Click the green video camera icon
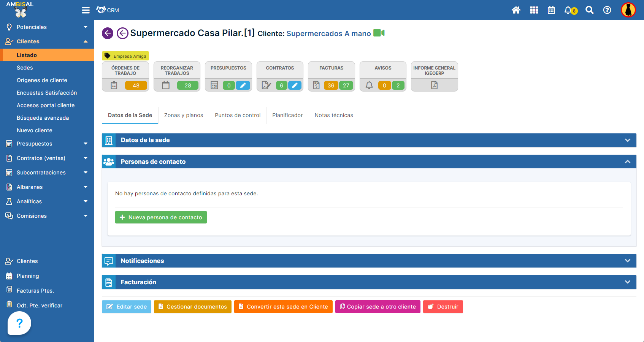The height and width of the screenshot is (342, 644). [x=379, y=33]
